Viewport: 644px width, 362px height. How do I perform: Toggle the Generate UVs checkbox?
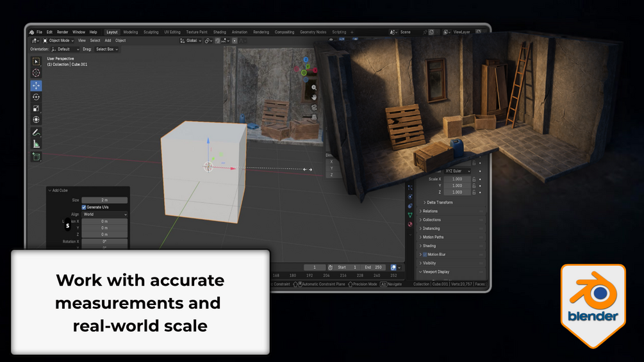[x=84, y=207]
